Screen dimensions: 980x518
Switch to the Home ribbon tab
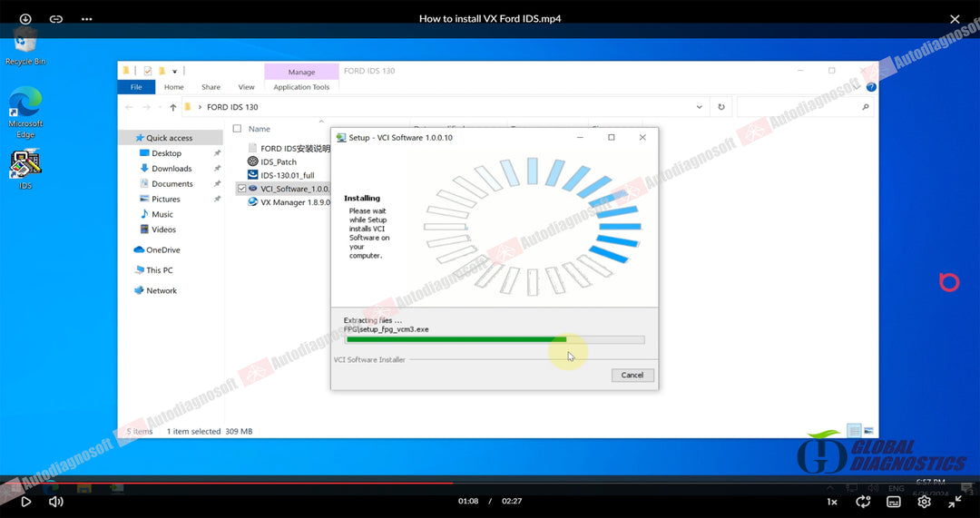pyautogui.click(x=173, y=87)
